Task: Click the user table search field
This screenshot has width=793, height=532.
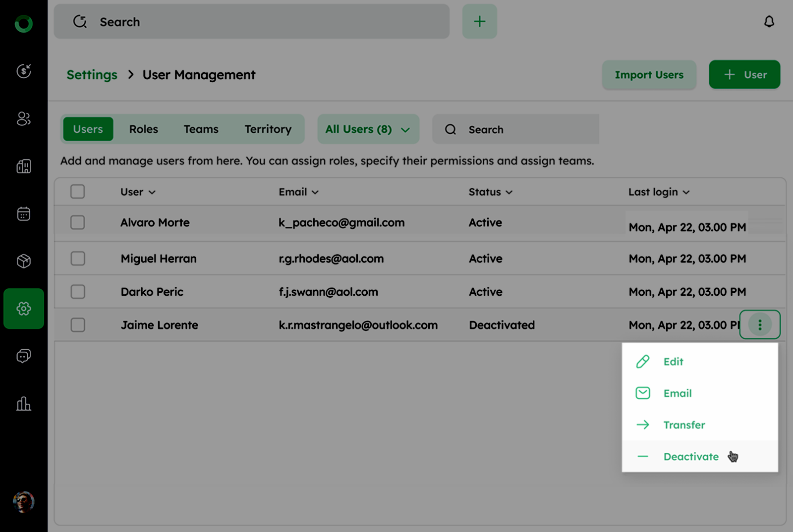Action: coord(525,130)
